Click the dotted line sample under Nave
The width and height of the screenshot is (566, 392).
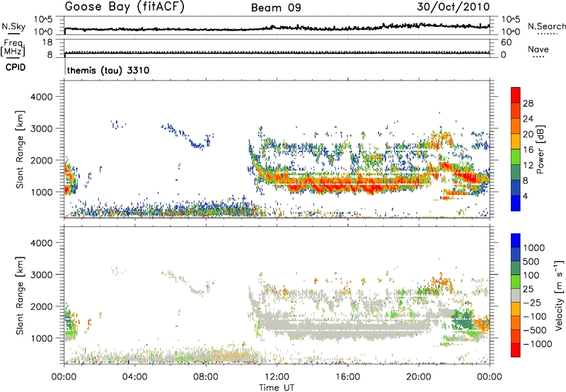pyautogui.click(x=538, y=57)
